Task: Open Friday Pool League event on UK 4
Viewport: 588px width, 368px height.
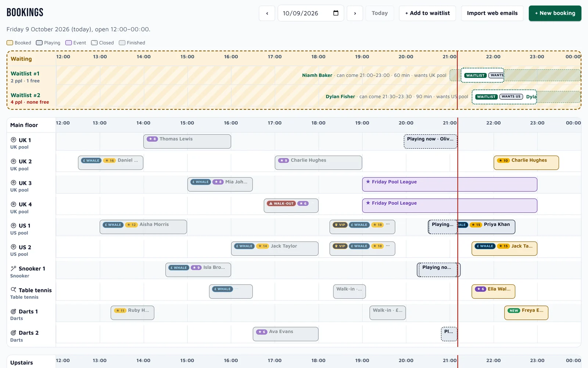Action: tap(450, 206)
